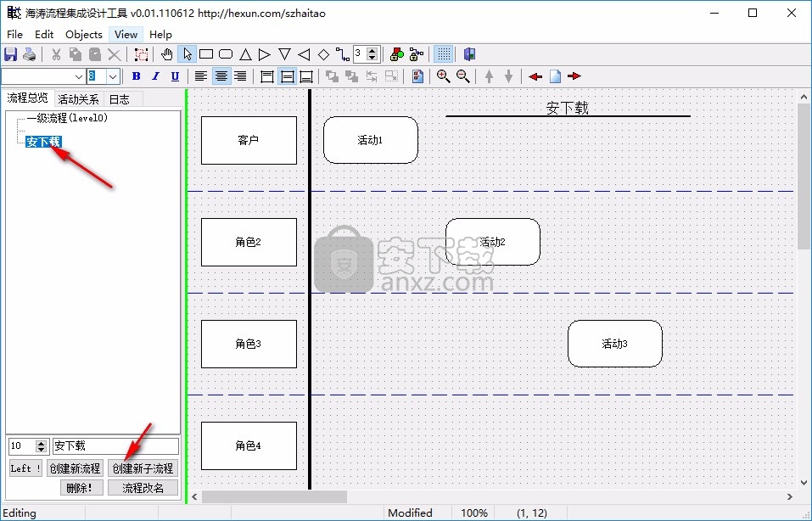Click the blank page icon between red arrows

[x=555, y=76]
